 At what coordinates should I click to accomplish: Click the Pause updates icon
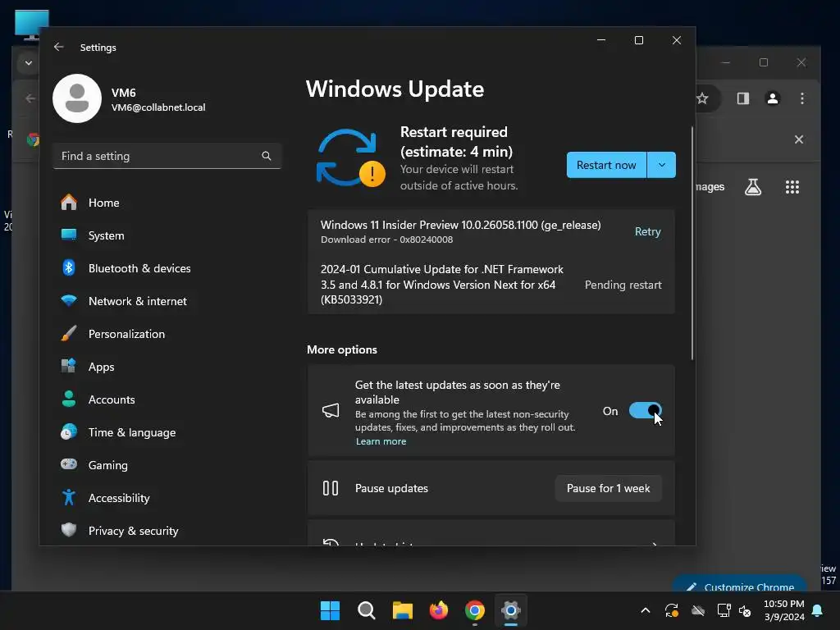(x=331, y=488)
